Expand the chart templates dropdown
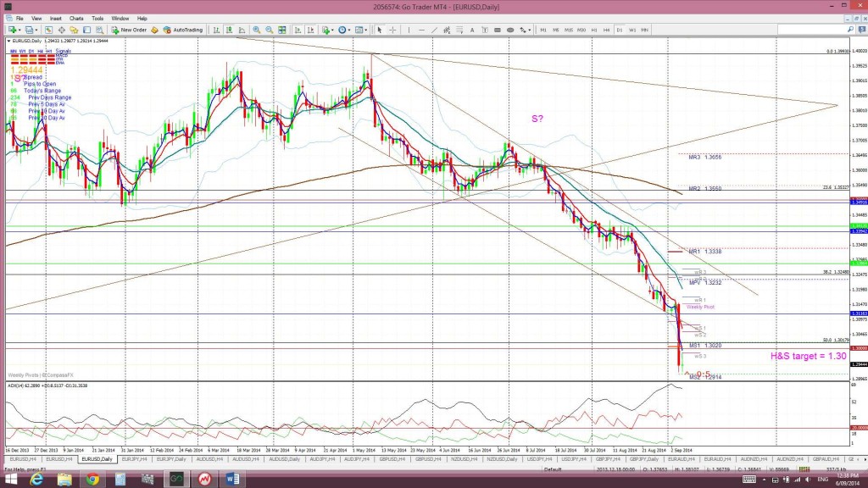Viewport: 868px width, 488px height. pos(365,31)
